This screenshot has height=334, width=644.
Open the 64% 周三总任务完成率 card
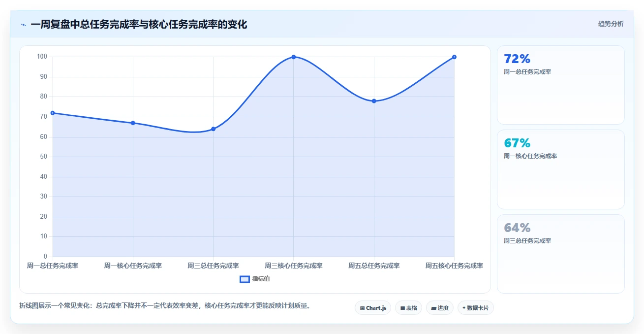click(561, 254)
